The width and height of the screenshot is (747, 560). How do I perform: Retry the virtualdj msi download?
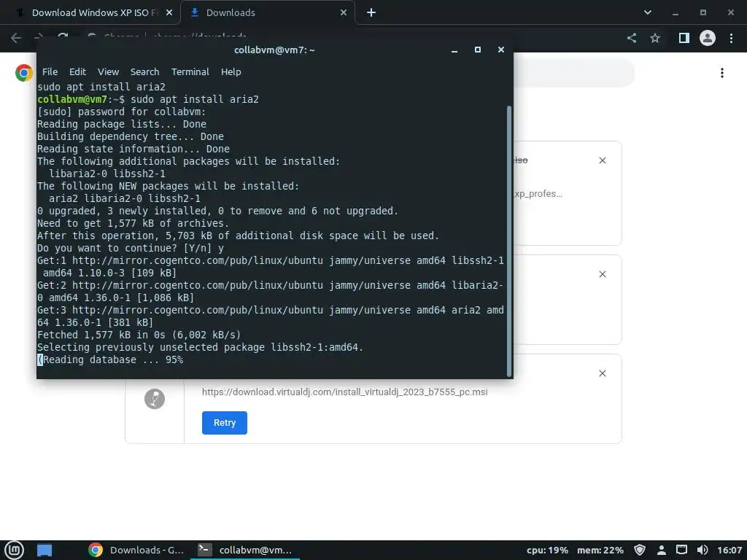[x=225, y=423]
